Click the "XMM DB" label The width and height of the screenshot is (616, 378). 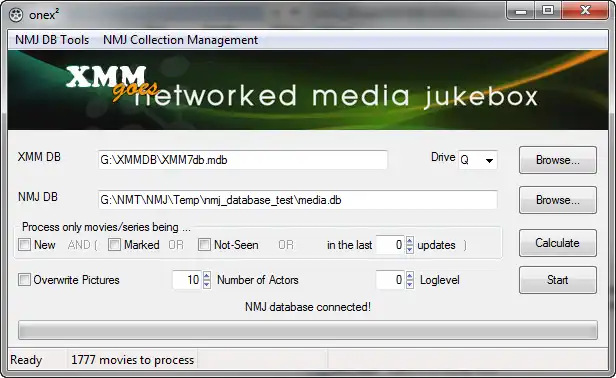point(39,157)
